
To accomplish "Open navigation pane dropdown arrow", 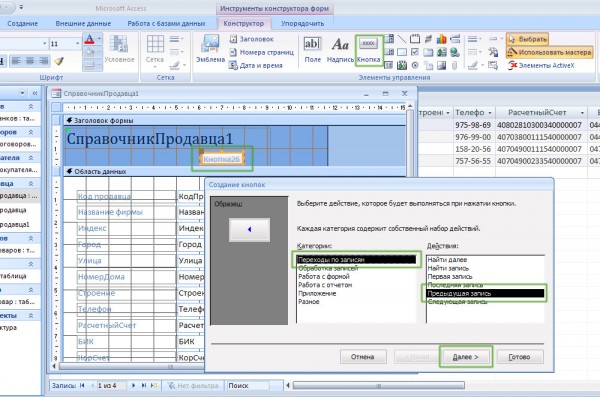I will click(22, 93).
